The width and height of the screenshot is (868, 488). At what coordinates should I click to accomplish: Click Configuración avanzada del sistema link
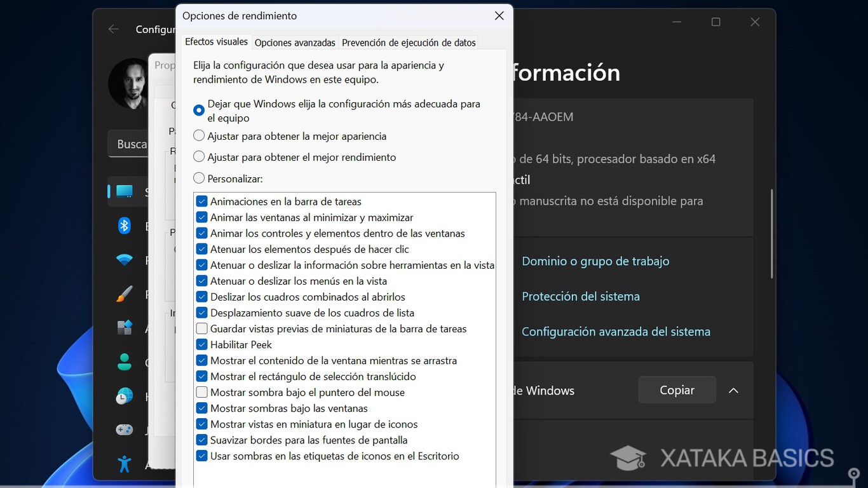coord(616,332)
